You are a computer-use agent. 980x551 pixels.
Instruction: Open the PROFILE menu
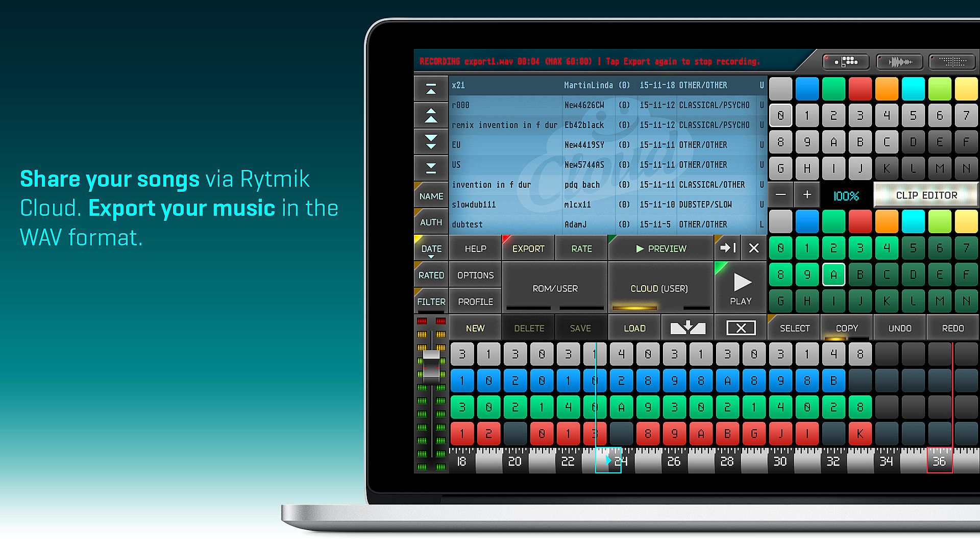475,302
